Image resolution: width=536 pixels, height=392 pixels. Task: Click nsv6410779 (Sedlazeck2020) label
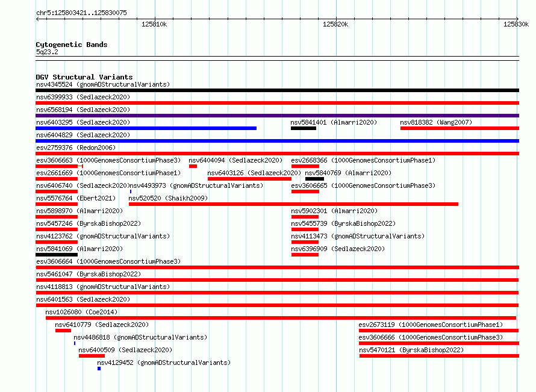coord(102,325)
